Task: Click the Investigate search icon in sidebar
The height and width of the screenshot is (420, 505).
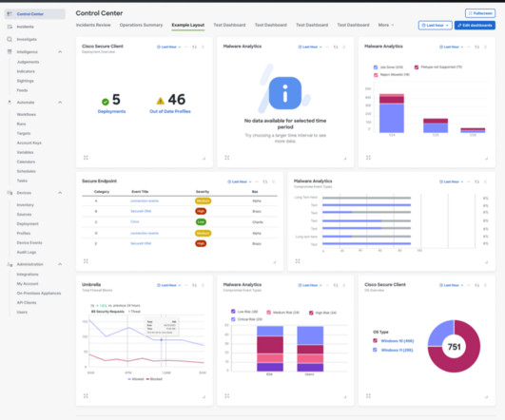Action: point(10,39)
